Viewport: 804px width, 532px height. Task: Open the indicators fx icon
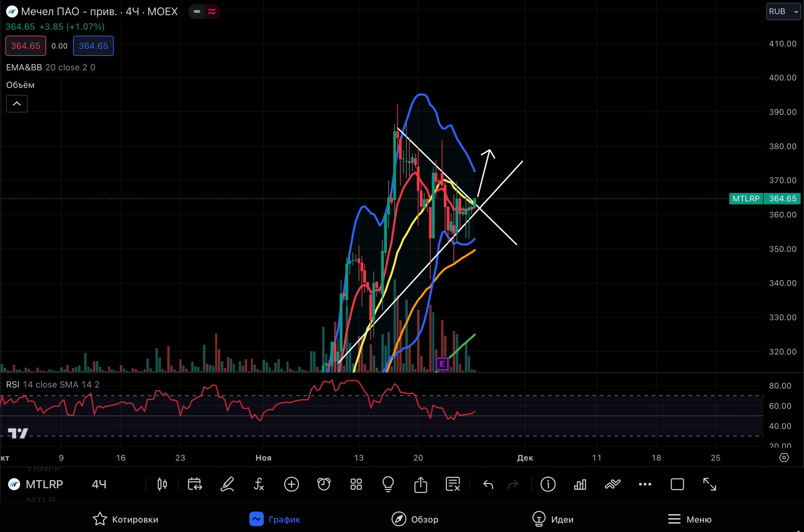pos(259,484)
